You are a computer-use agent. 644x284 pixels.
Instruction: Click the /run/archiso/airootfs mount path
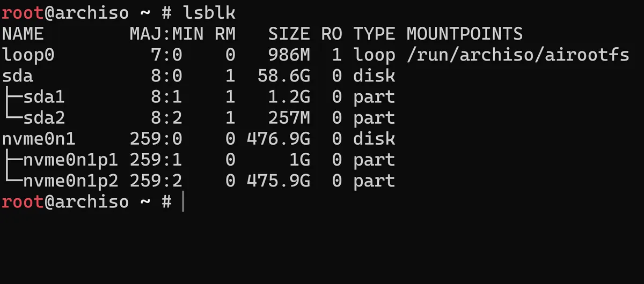(518, 55)
